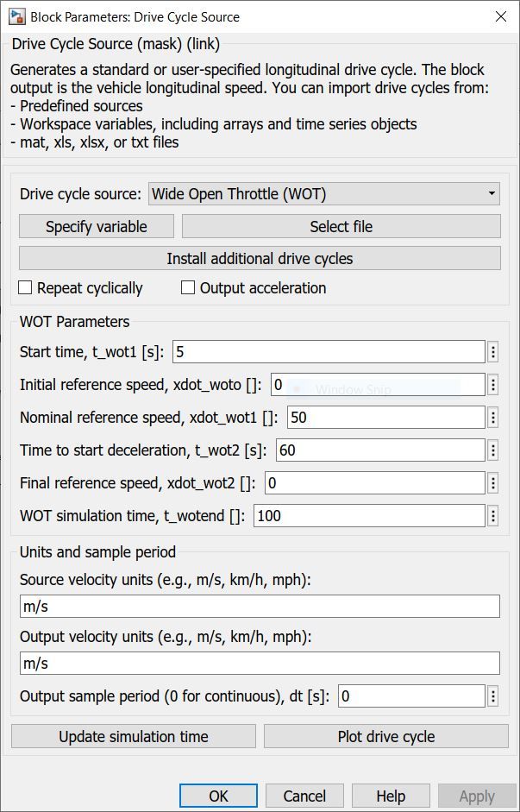Click Update simulation time
520x812 pixels.
coord(134,736)
